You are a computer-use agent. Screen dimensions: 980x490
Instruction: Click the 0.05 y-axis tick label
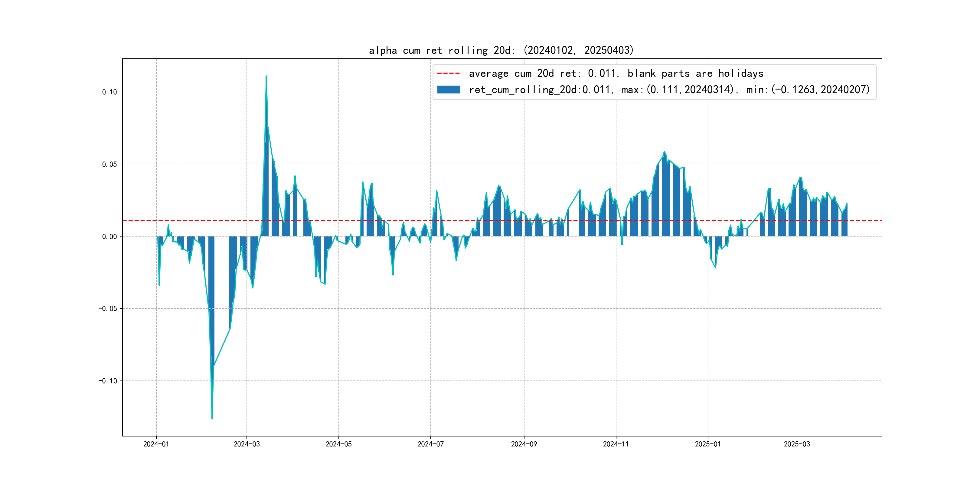(x=109, y=164)
